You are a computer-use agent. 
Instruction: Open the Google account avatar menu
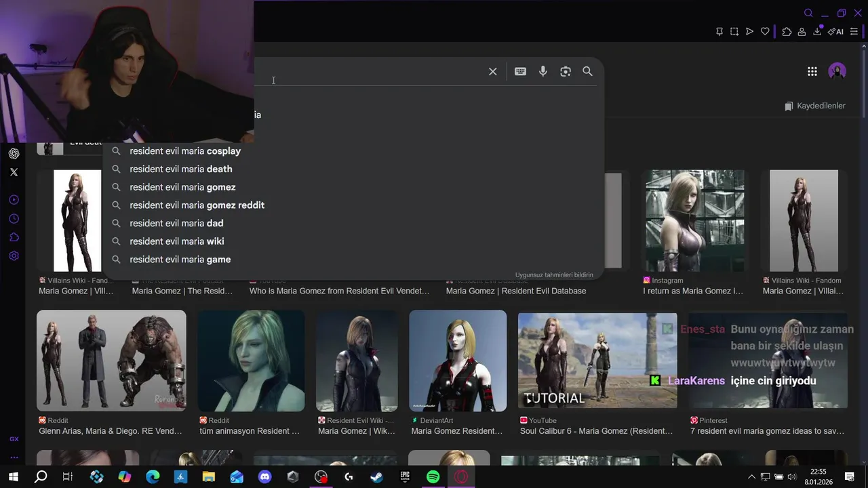pyautogui.click(x=837, y=71)
